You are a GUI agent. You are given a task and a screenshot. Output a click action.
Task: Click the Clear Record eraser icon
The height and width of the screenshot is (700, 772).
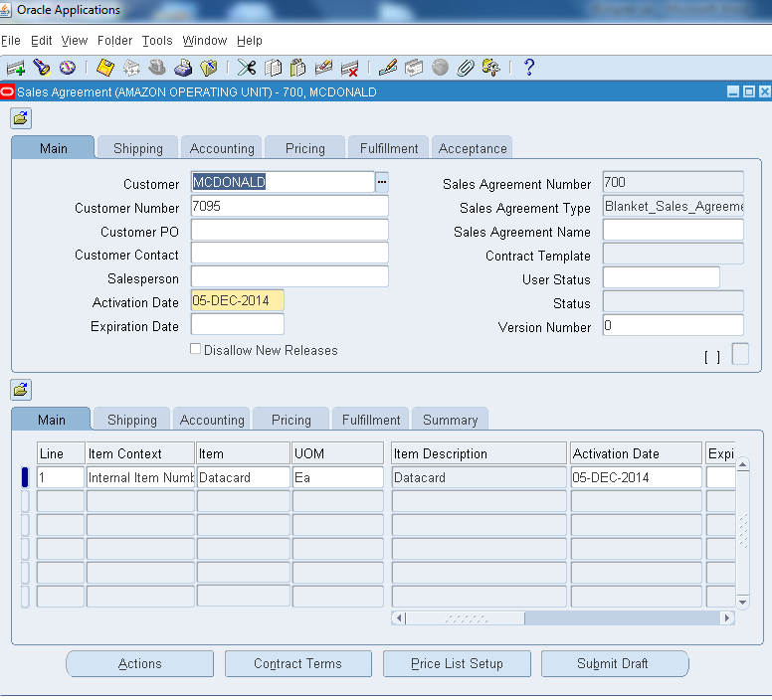coord(323,68)
